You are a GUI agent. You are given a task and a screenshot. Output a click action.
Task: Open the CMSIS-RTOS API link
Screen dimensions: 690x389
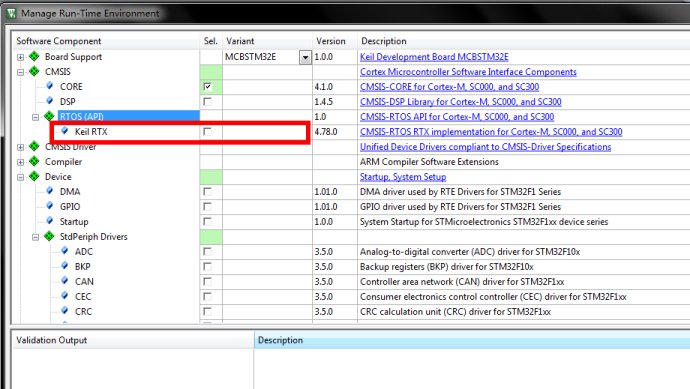click(x=457, y=117)
